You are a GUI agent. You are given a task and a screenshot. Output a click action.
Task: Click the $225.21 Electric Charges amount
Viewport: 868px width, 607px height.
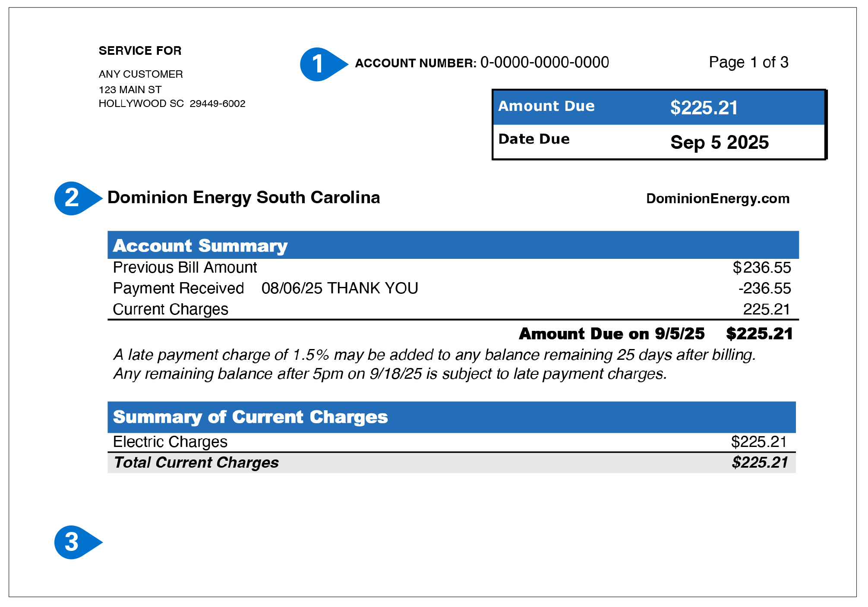pyautogui.click(x=759, y=442)
